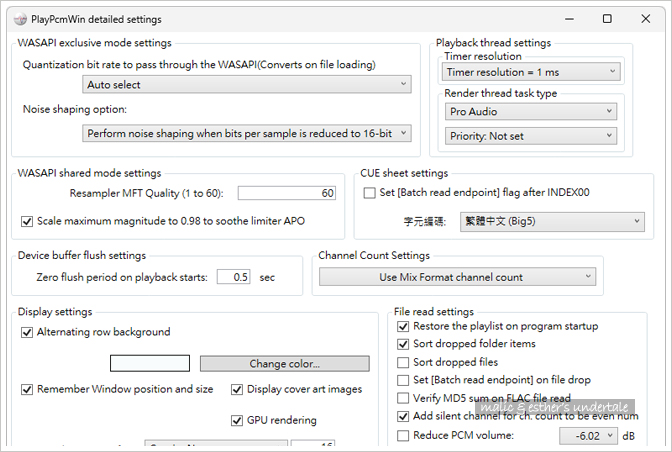Click the 'Device buffer flush settings' title

coord(82,255)
